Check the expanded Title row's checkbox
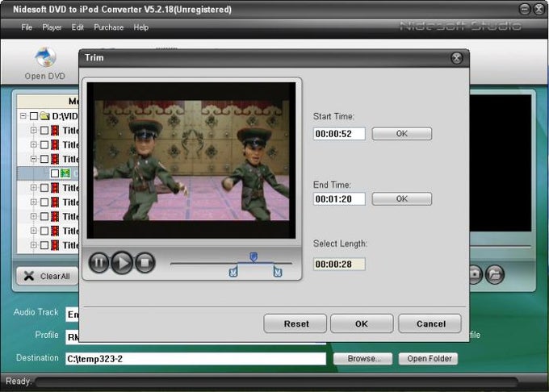Screen dimensions: 549x392 click(x=44, y=159)
